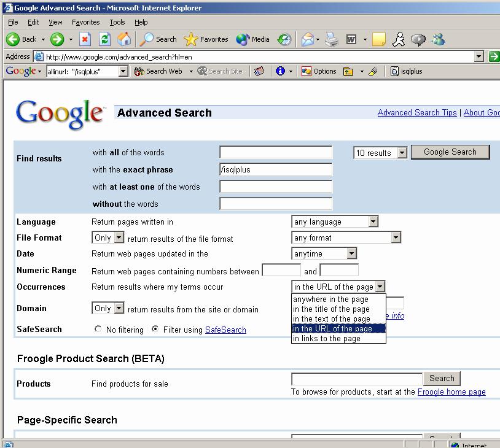Choose 'in links to the page' option
This screenshot has height=448, width=500.
338,338
